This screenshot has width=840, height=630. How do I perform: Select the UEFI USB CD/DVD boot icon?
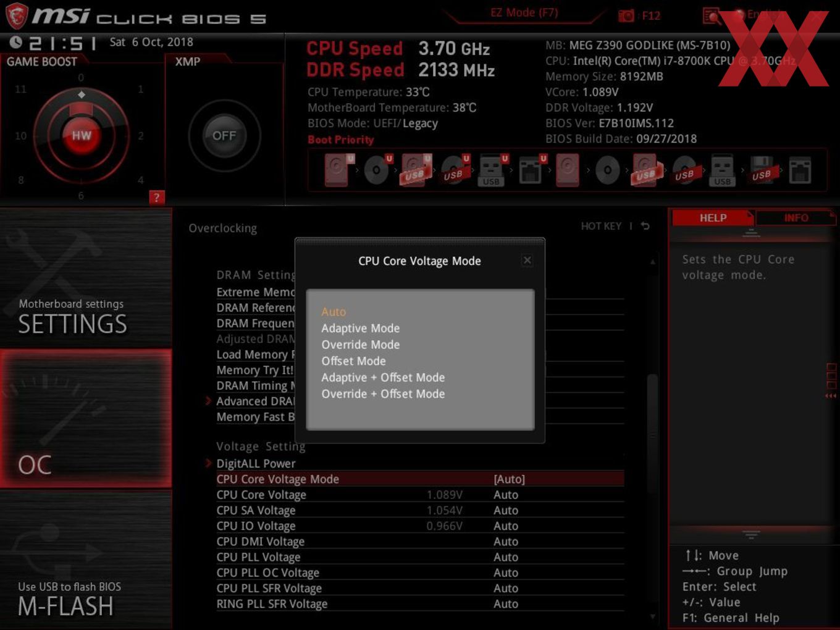click(x=455, y=170)
